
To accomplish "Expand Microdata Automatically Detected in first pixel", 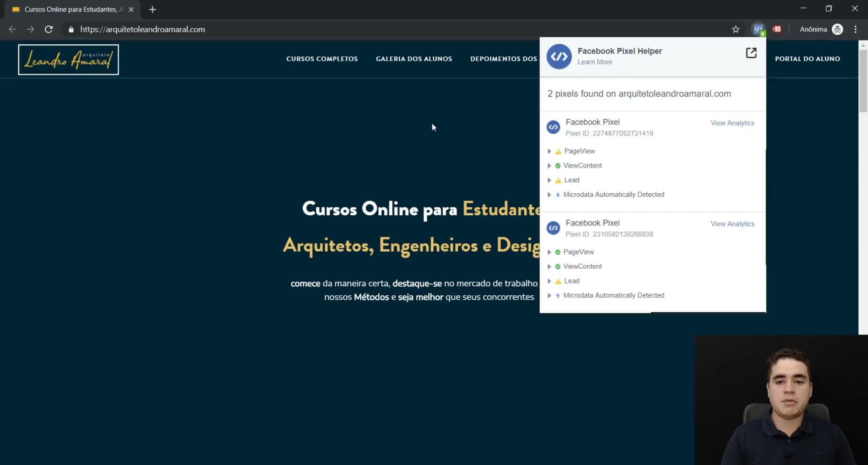I will click(549, 195).
